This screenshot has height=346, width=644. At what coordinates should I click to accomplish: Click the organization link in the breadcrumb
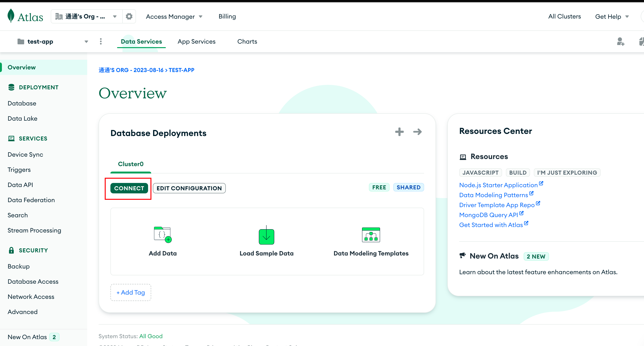131,70
